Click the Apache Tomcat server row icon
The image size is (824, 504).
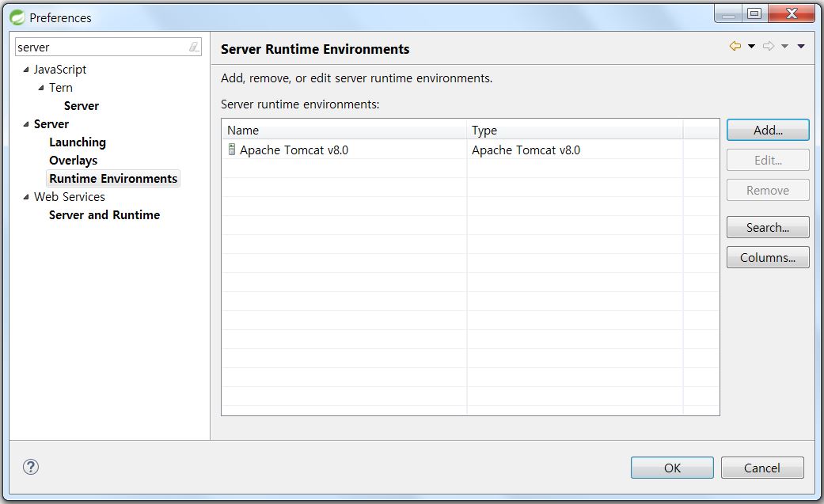[x=232, y=150]
